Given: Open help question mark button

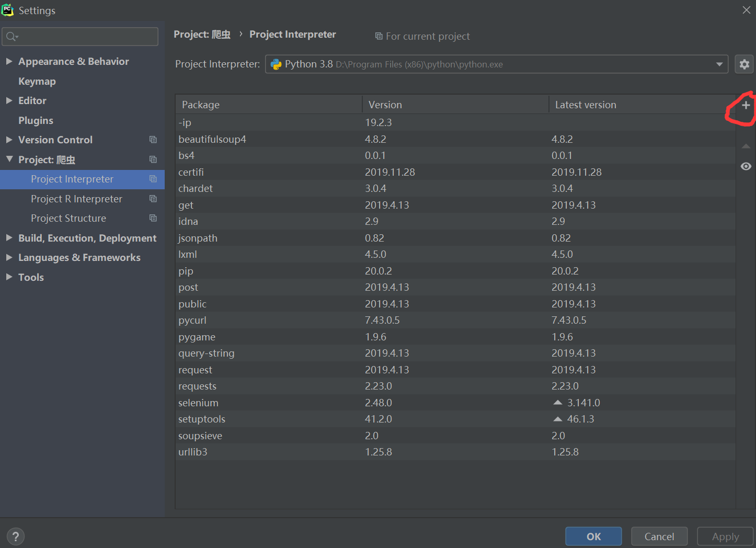Looking at the screenshot, I should (16, 536).
